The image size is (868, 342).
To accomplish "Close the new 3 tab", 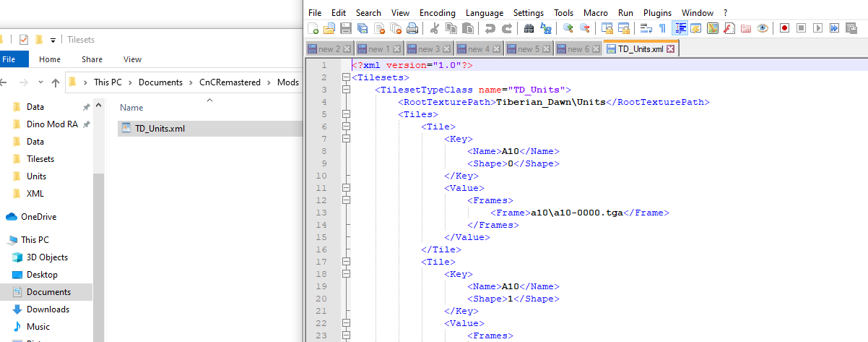I will [x=447, y=49].
